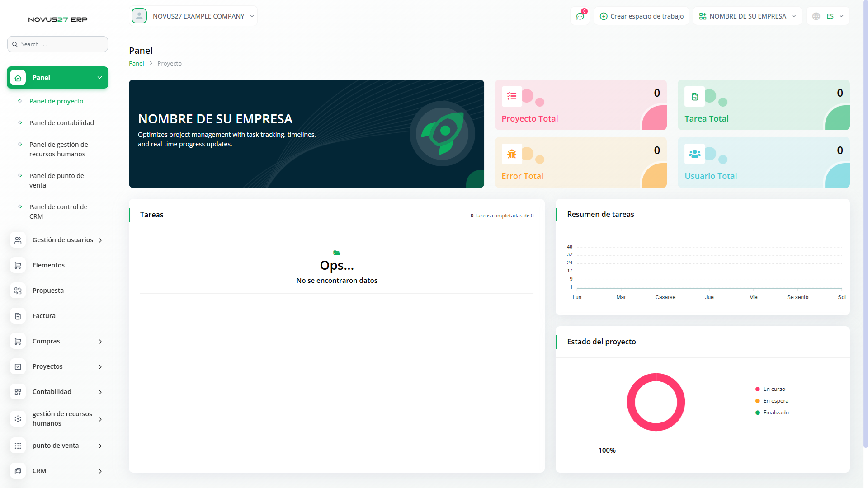The image size is (868, 488).
Task: Open the NOVUS27 EXAMPLE COMPANY dropdown
Action: coord(193,16)
